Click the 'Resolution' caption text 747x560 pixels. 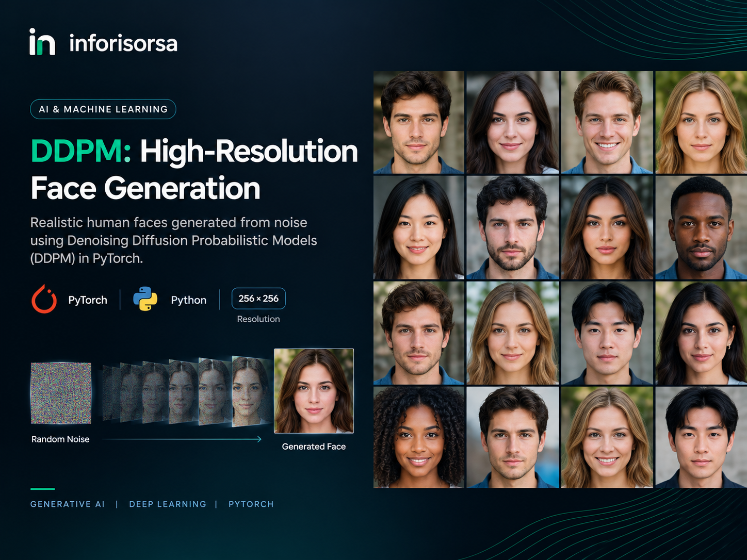point(258,319)
